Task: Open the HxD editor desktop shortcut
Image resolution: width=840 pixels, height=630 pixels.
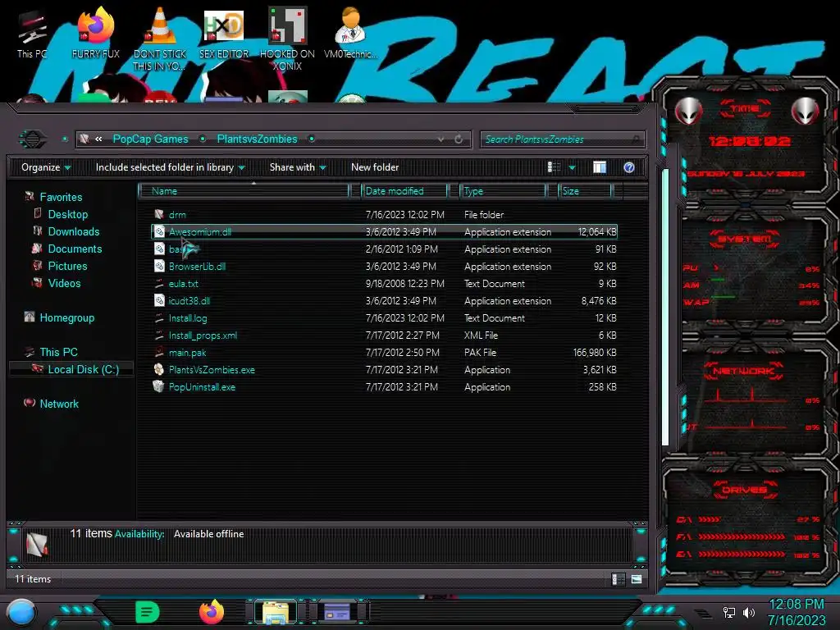Action: click(x=224, y=33)
